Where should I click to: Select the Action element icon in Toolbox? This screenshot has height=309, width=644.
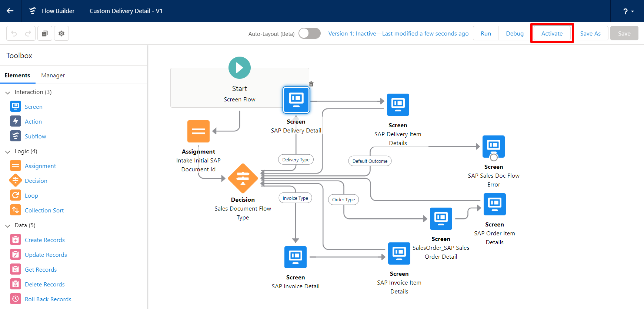[16, 121]
